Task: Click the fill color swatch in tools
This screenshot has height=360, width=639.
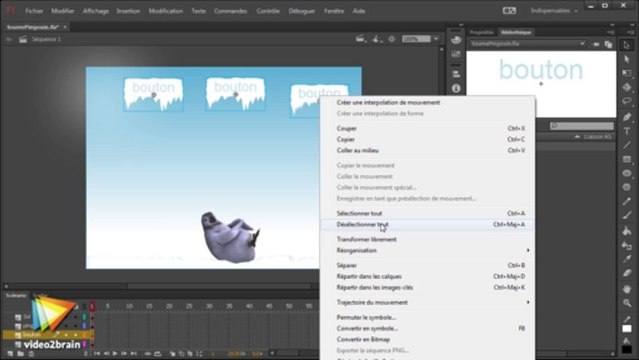Action: click(627, 349)
